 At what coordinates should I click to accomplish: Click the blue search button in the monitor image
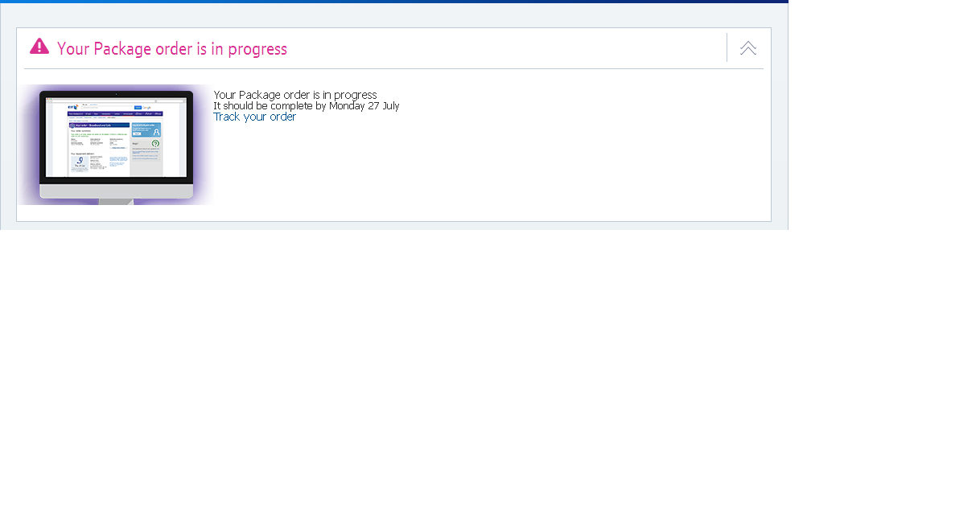coord(138,107)
